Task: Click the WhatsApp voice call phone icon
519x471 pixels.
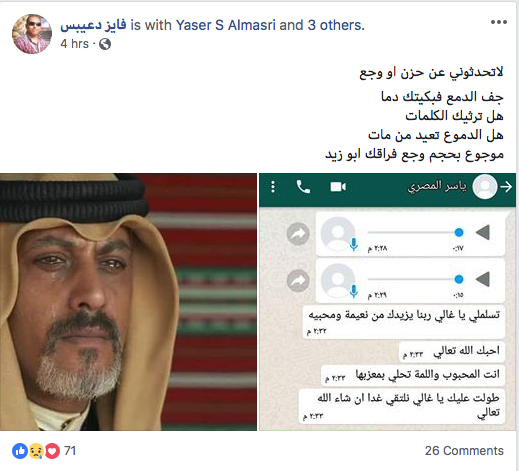Action: click(x=303, y=187)
